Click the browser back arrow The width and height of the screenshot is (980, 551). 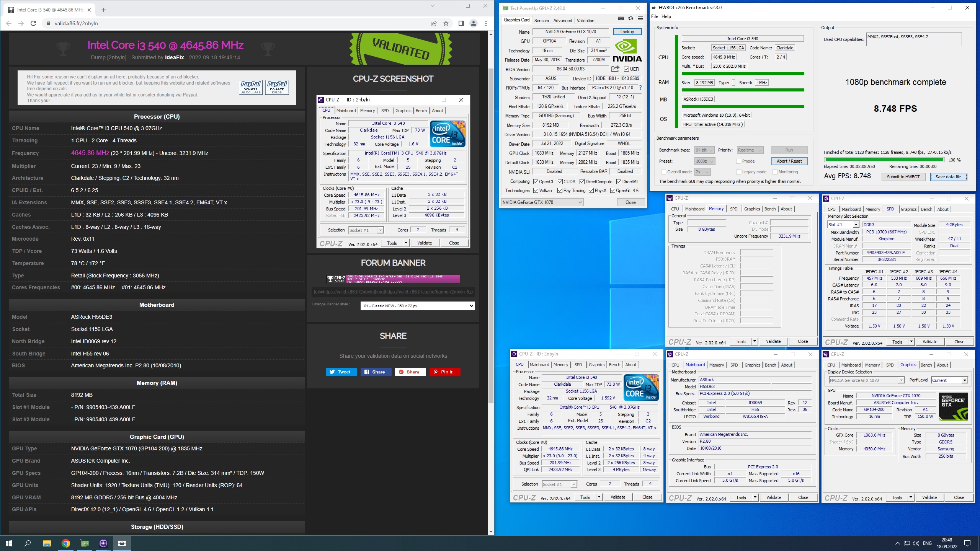tap(9, 23)
